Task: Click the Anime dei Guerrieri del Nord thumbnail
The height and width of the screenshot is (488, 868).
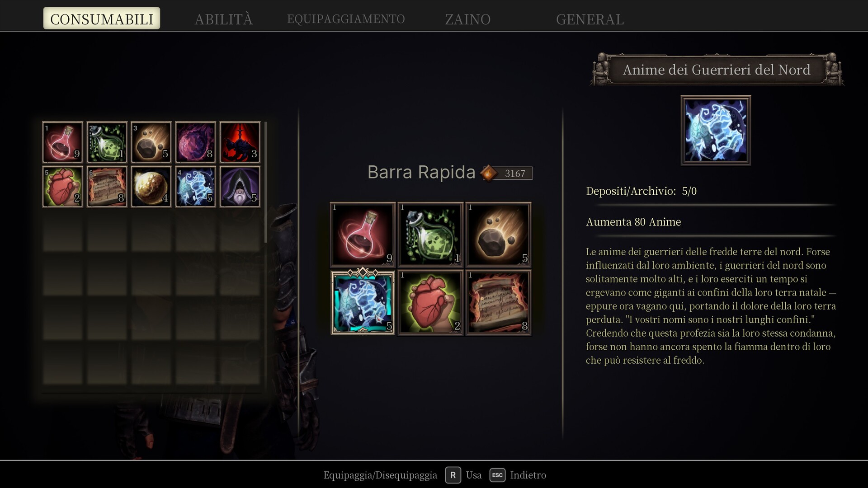Action: (716, 130)
